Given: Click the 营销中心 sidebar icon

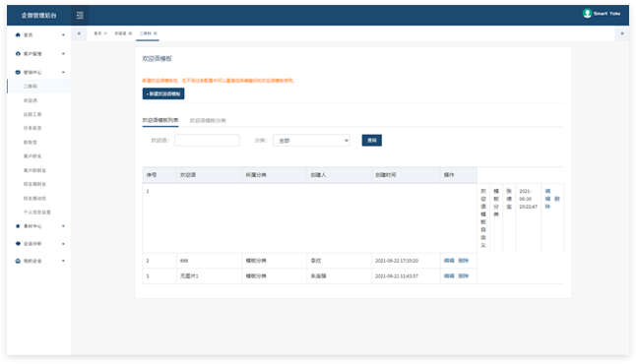Looking at the screenshot, I should [x=18, y=72].
